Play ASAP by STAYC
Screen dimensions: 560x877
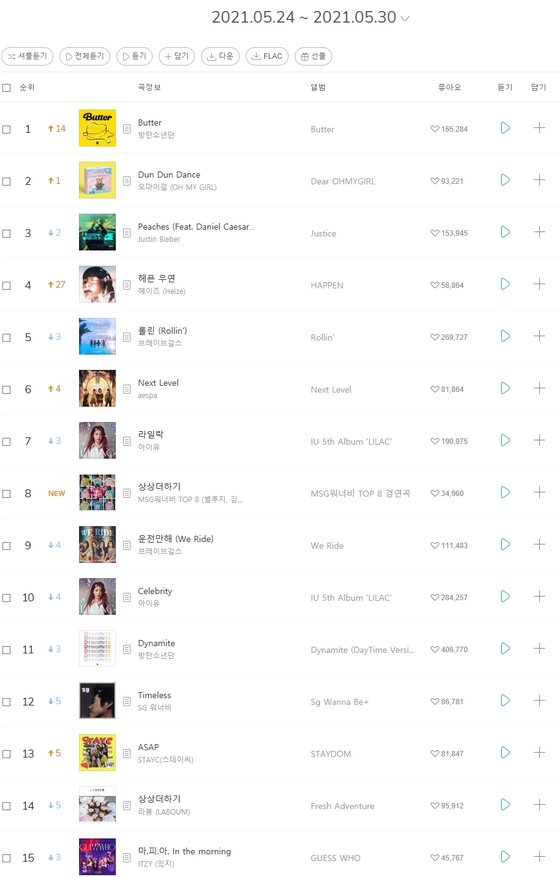505,753
